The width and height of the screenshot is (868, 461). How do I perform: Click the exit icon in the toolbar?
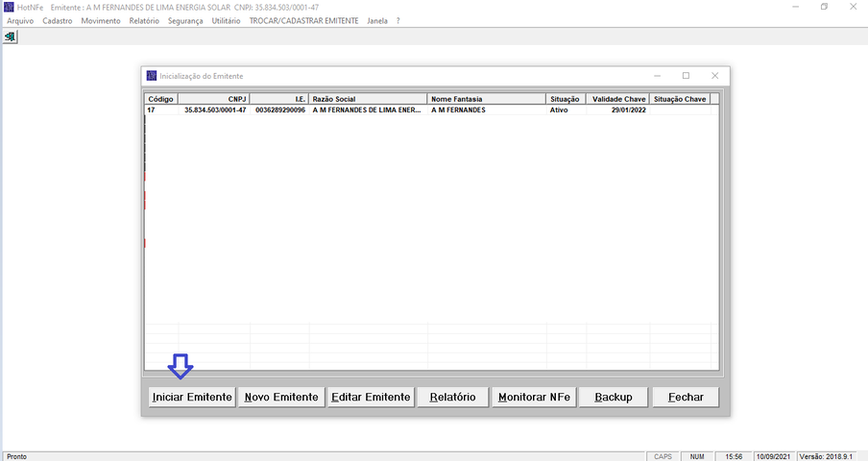(11, 36)
